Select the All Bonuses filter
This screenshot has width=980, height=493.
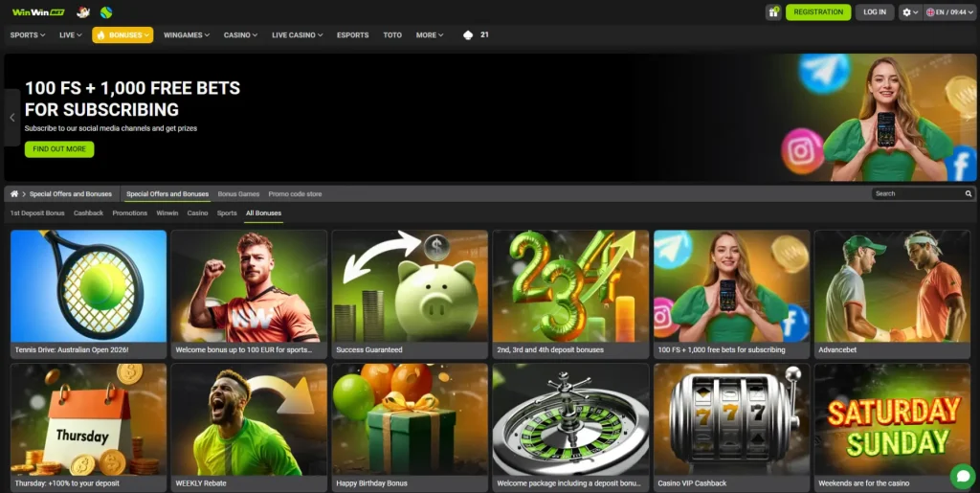click(x=264, y=213)
